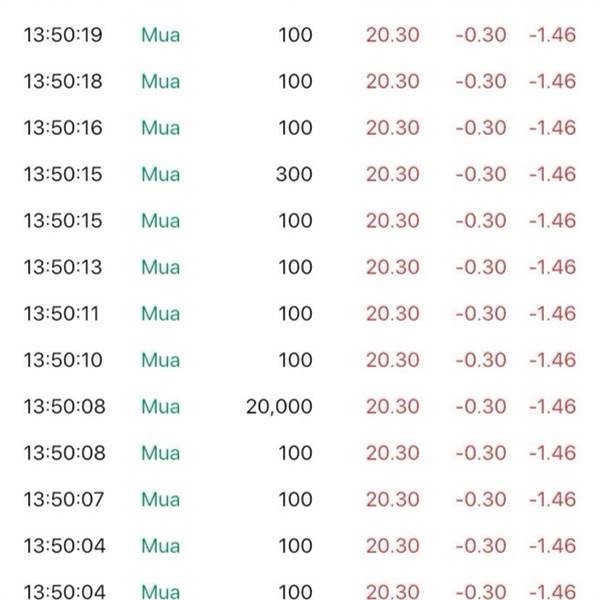Tap the 300 volume entry
The image size is (600, 600).
294,174
